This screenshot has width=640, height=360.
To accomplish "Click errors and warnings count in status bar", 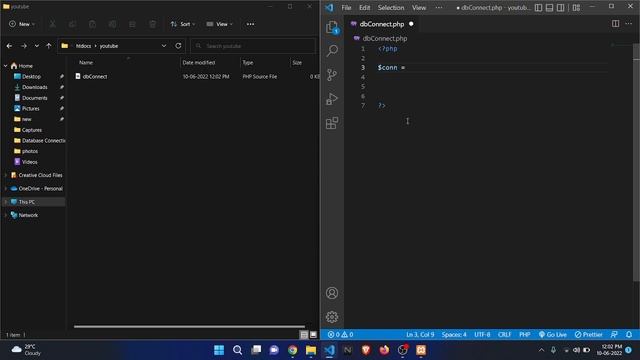I will [340, 334].
